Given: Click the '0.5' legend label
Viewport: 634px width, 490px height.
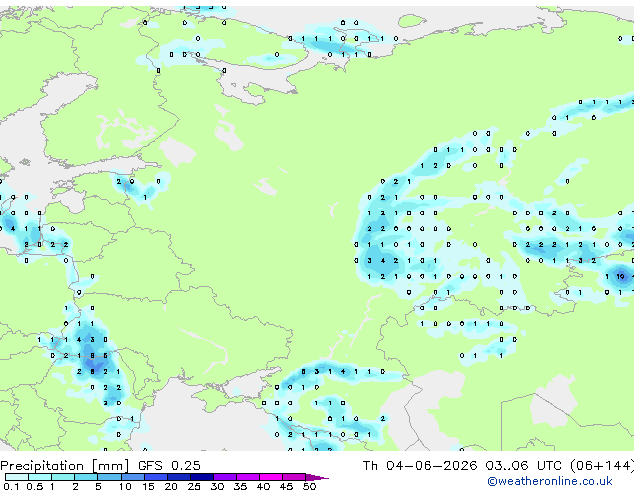Looking at the screenshot, I should coord(34,486).
